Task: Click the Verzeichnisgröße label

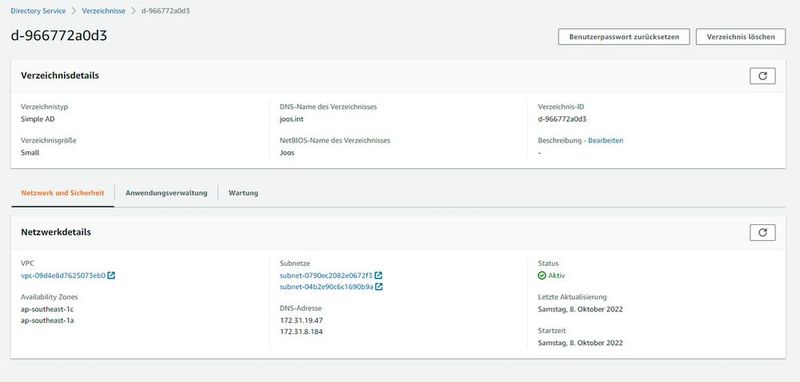Action: [x=48, y=140]
